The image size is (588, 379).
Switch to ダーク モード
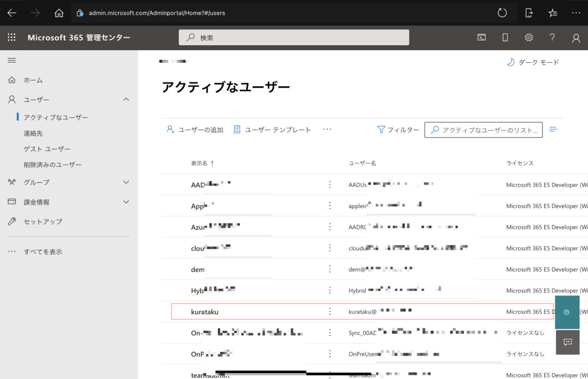coord(533,62)
